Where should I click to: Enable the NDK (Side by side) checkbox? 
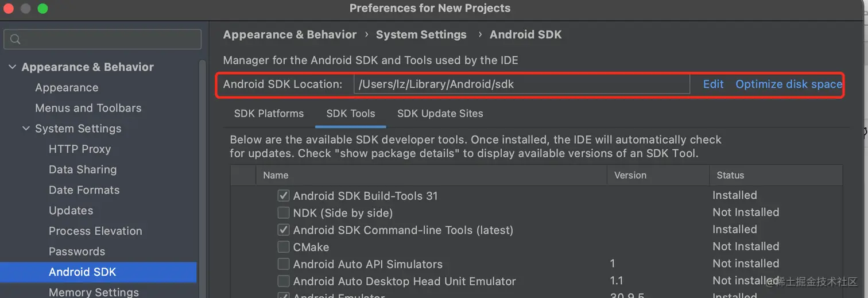(x=284, y=213)
